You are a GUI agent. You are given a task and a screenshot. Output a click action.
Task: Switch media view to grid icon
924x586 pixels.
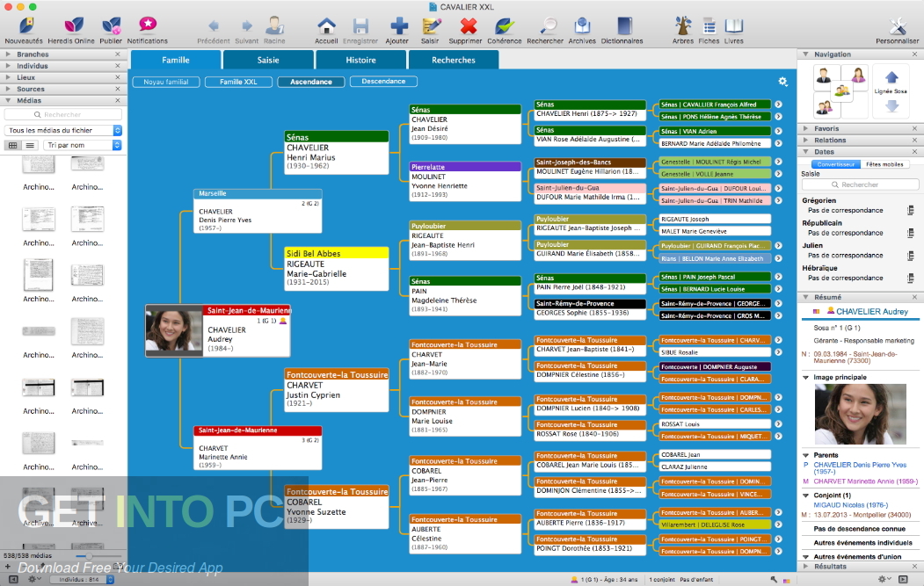coord(13,145)
